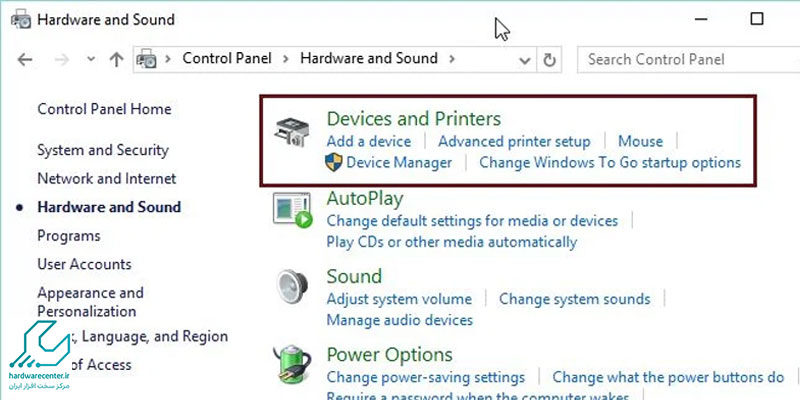This screenshot has height=400, width=800.
Task: Expand the chevron after Hardware and Sound breadcrumb
Action: tap(452, 59)
